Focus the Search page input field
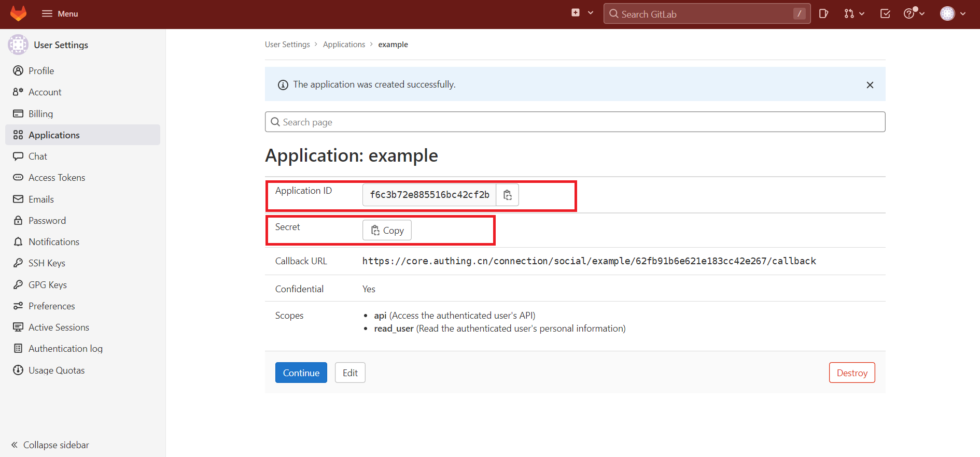980x457 pixels. pos(575,122)
